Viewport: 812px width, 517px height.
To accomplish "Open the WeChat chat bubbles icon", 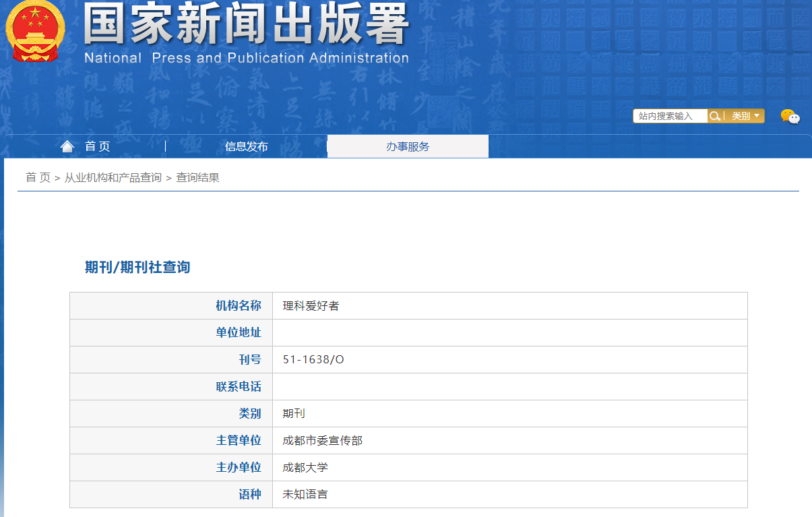I will click(790, 117).
